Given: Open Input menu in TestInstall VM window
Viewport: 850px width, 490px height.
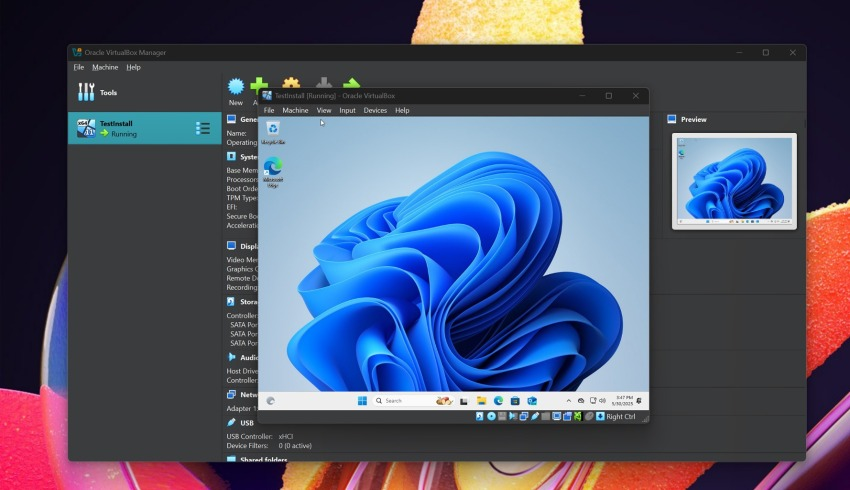Looking at the screenshot, I should (347, 110).
